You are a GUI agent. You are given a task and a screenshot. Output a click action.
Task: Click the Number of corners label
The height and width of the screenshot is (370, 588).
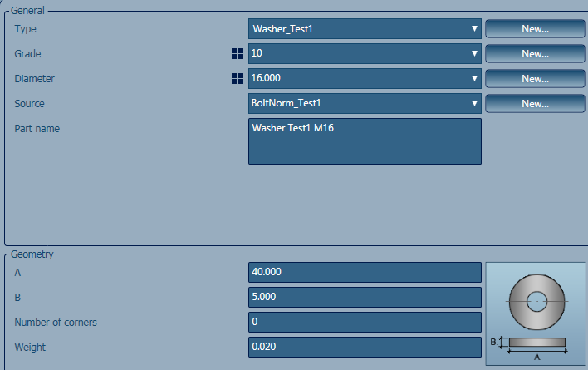click(56, 323)
